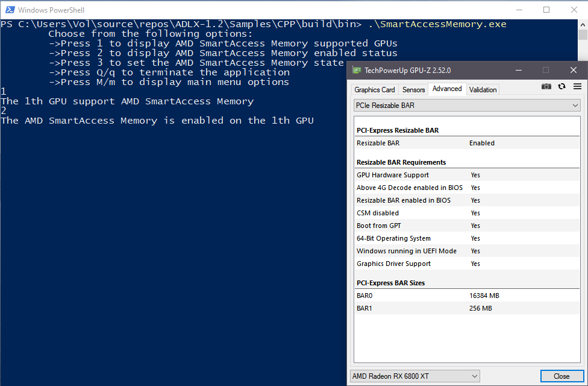Click the 'Press 3 to set' state line
The height and width of the screenshot is (386, 588).
(196, 63)
